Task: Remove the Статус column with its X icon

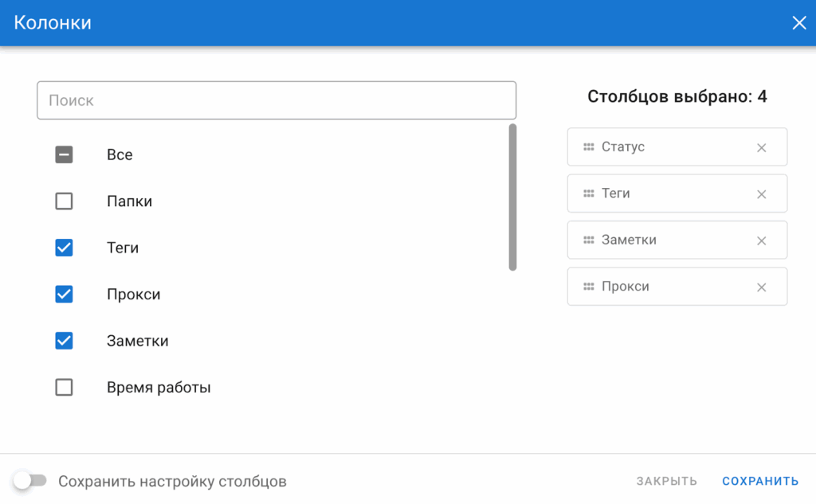Action: pos(761,147)
